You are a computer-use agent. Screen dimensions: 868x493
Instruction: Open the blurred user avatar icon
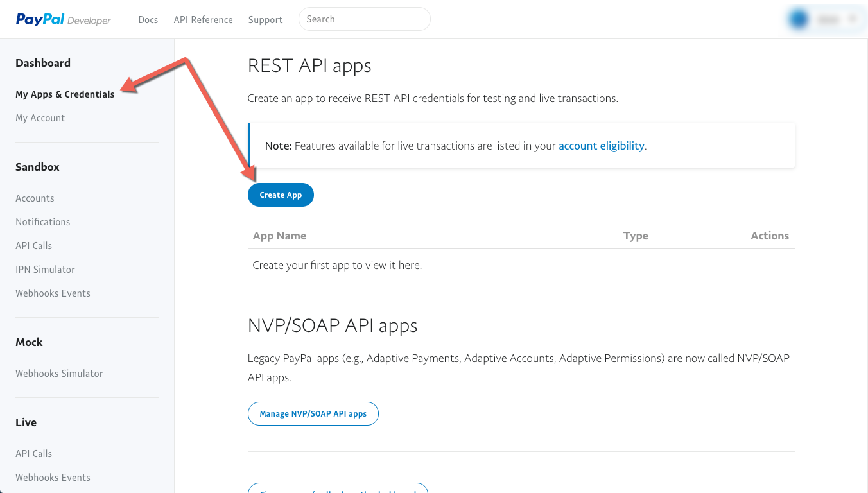(x=799, y=19)
